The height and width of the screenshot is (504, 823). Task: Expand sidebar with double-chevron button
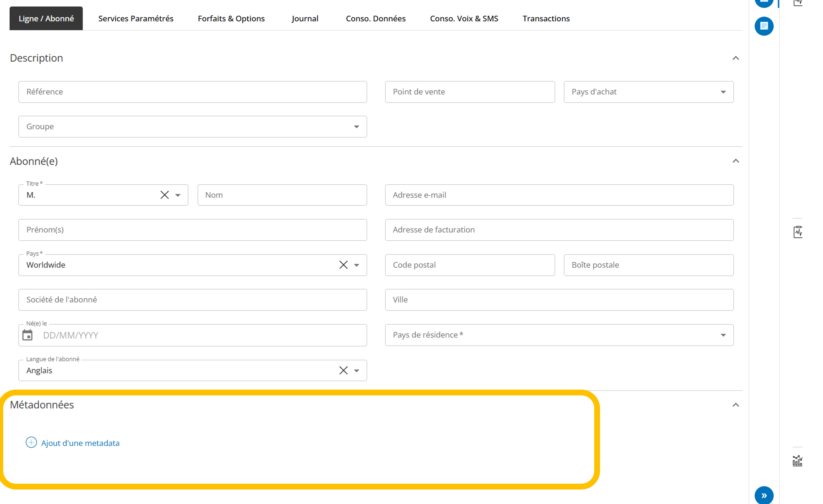pos(764,495)
